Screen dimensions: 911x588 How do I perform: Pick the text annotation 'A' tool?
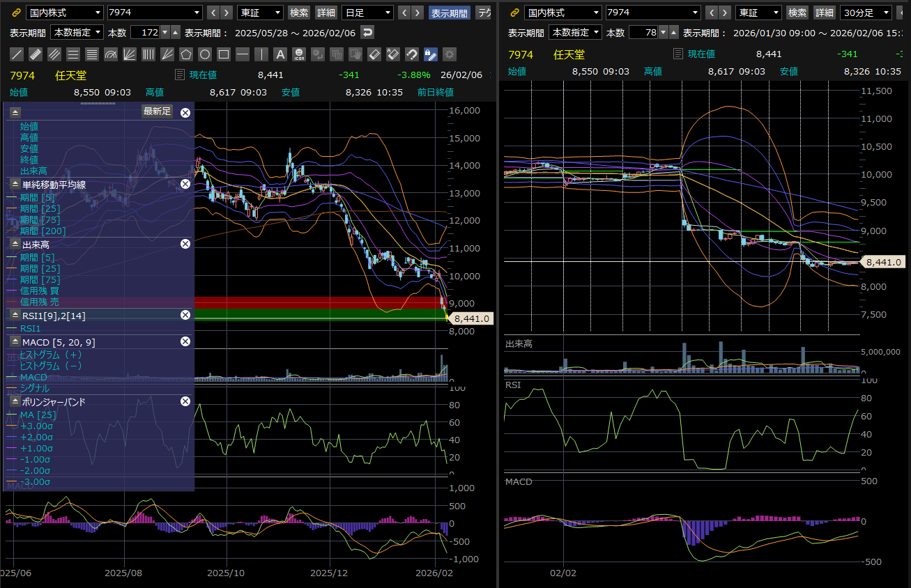pos(280,54)
